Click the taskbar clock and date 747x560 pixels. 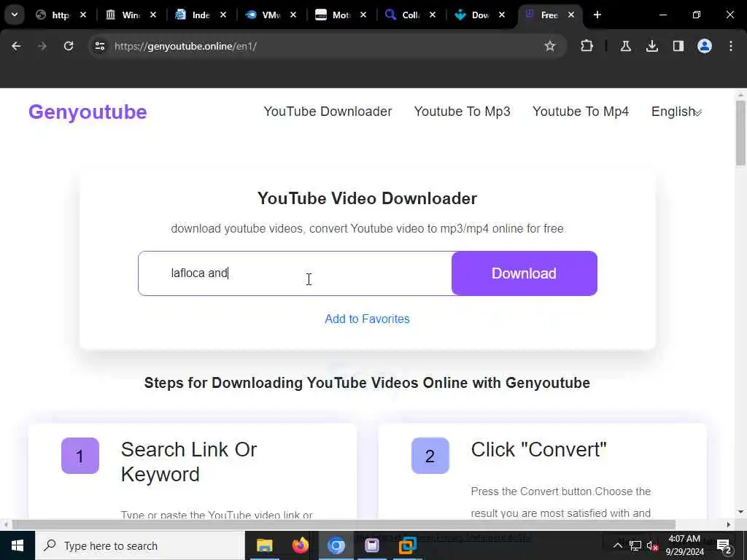click(684, 545)
